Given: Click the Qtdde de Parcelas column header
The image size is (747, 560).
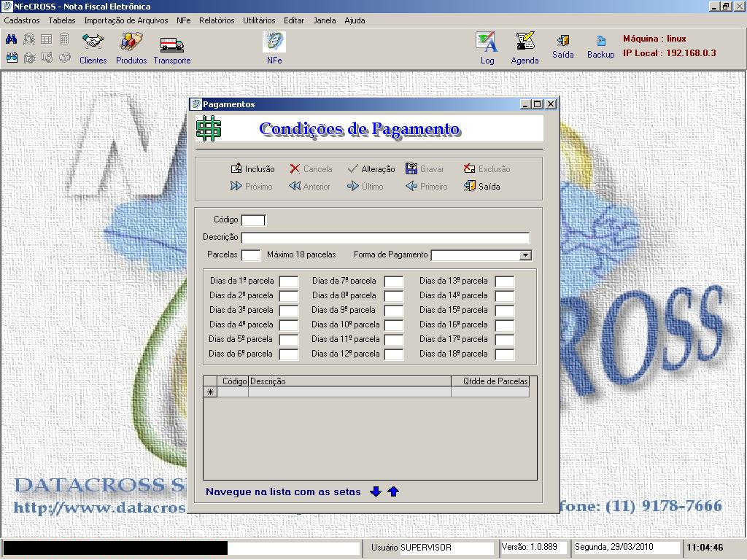Looking at the screenshot, I should [x=490, y=381].
